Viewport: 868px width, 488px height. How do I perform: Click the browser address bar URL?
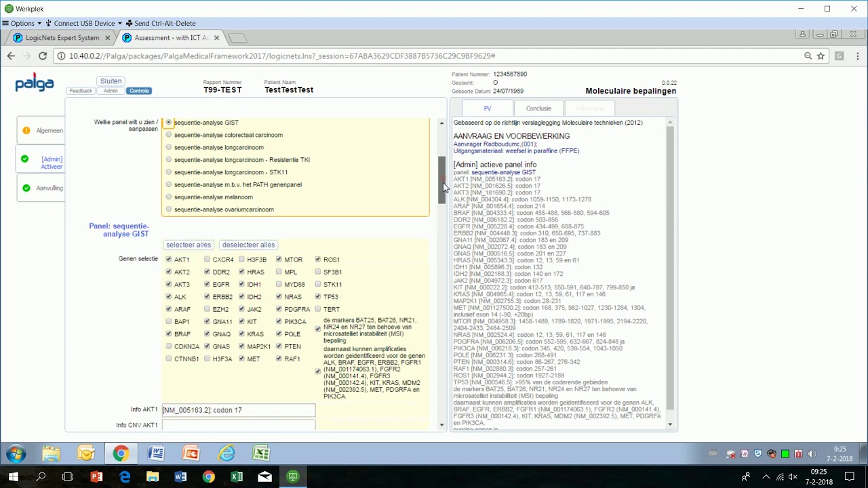tap(282, 56)
